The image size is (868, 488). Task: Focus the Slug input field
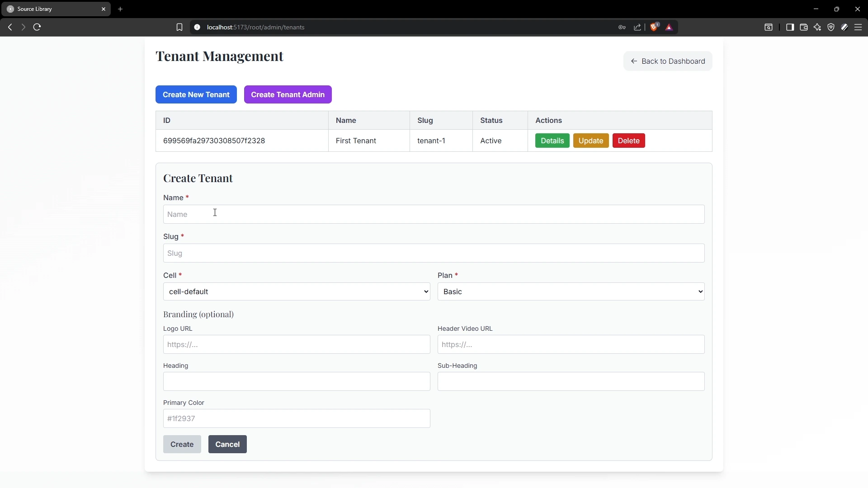tap(433, 253)
